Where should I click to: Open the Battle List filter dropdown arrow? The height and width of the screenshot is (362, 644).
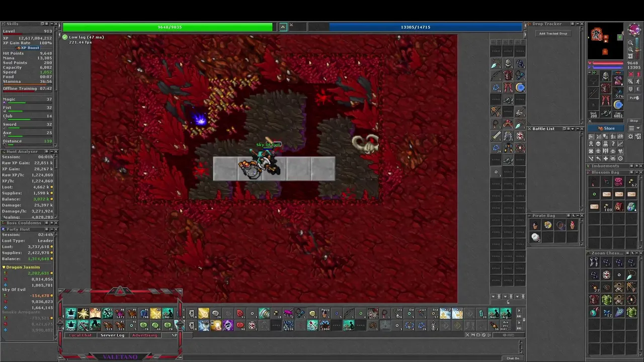tap(573, 129)
